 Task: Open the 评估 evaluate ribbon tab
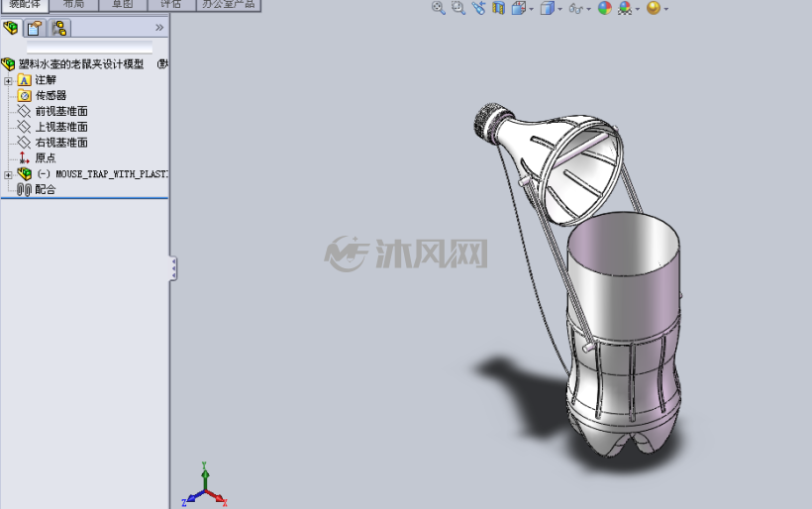(x=171, y=5)
